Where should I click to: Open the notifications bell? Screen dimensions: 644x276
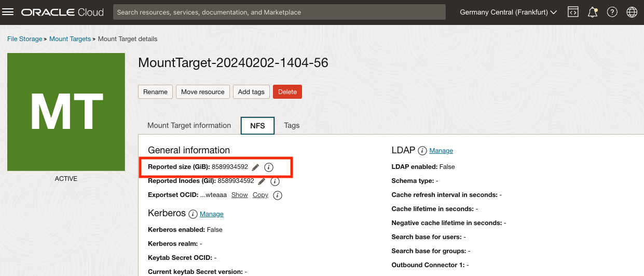click(593, 12)
